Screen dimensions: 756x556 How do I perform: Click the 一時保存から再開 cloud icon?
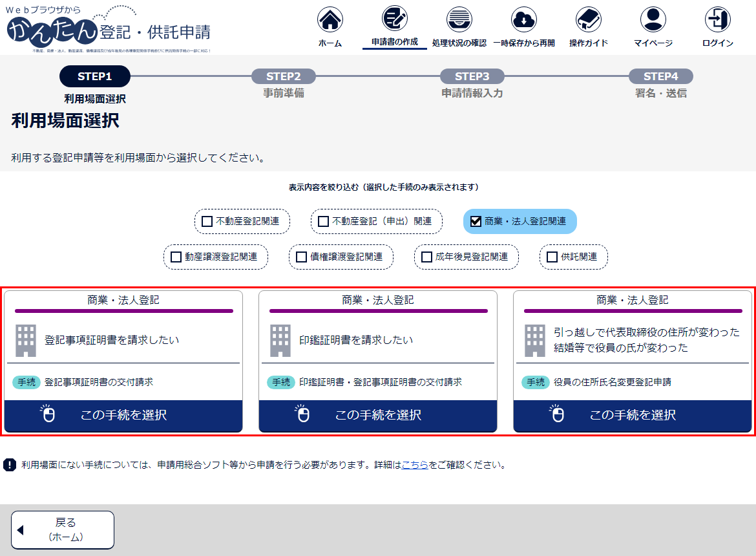click(523, 20)
